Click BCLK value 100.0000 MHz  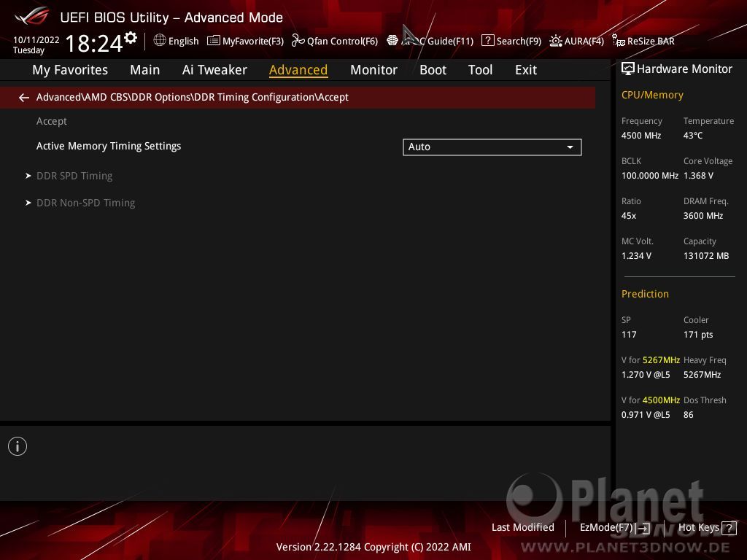pos(650,176)
